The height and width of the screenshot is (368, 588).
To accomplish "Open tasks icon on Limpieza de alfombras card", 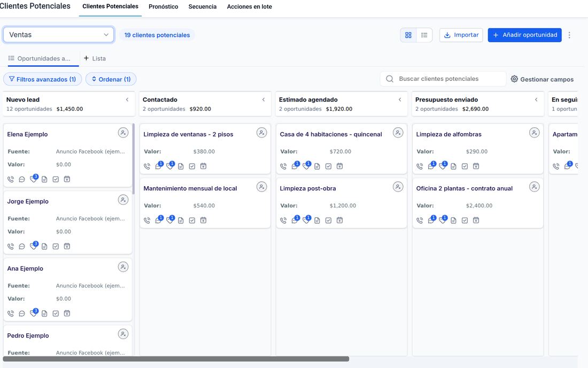I will (x=465, y=166).
